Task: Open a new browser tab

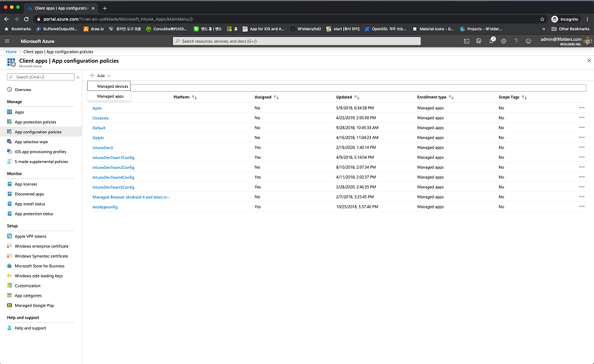Action: [105, 8]
